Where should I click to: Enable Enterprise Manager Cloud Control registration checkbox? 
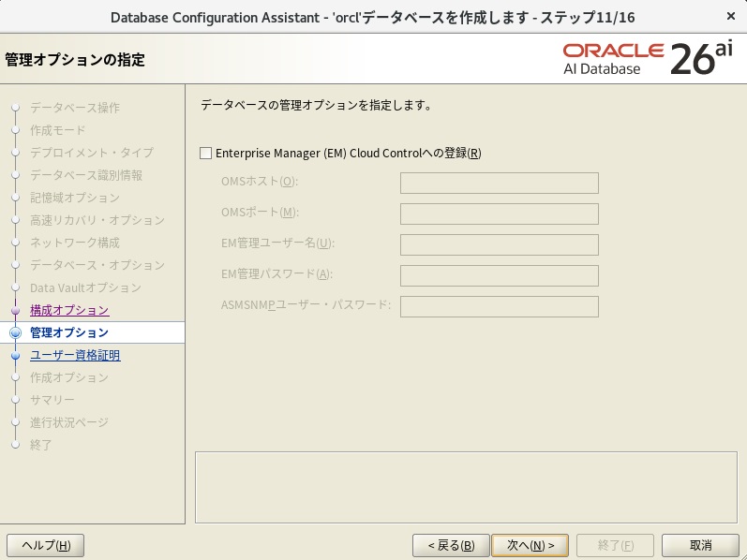[205, 154]
